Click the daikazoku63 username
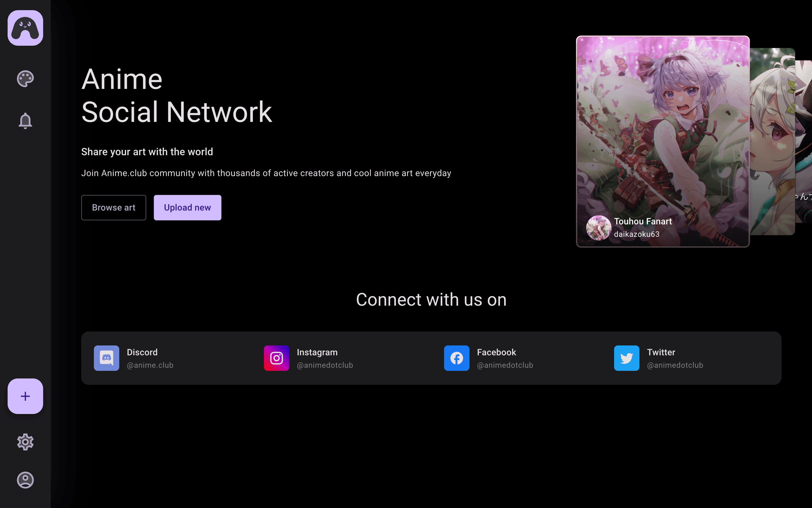The image size is (812, 508). tap(637, 234)
